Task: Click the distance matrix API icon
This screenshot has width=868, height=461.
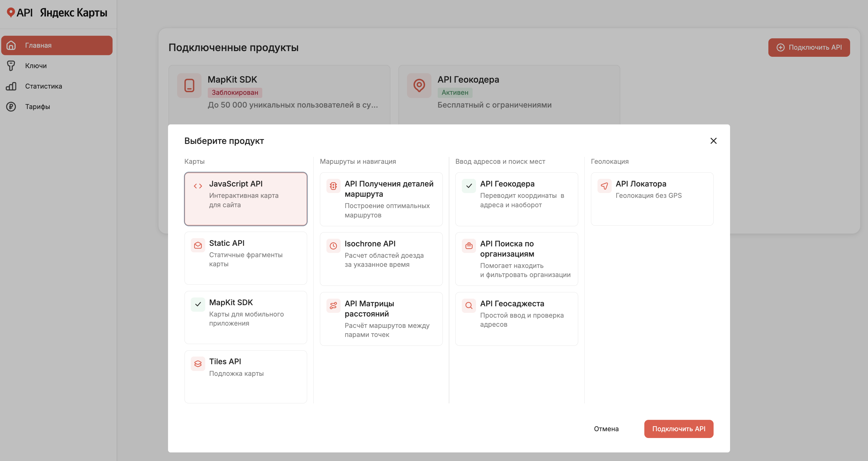Action: (x=333, y=306)
